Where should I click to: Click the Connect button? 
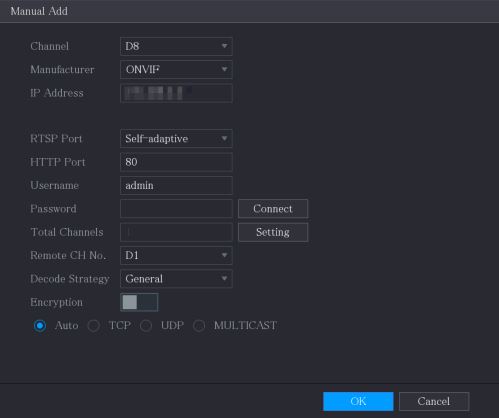(273, 208)
